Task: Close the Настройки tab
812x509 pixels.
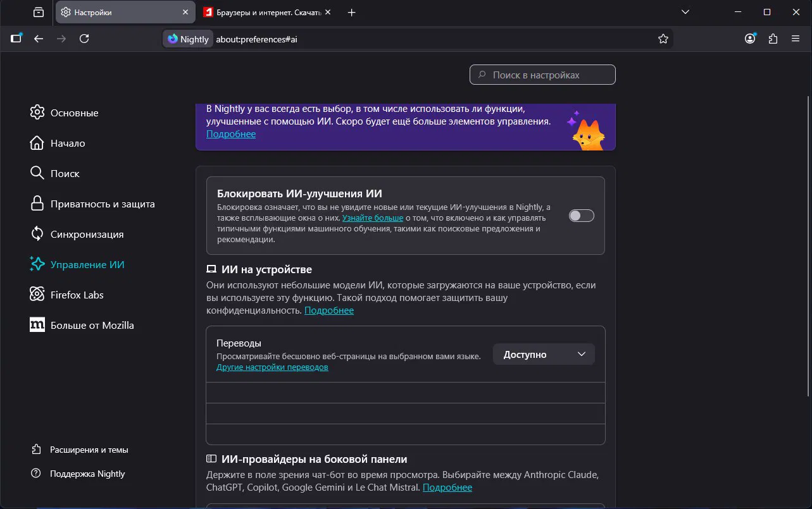Action: [185, 13]
